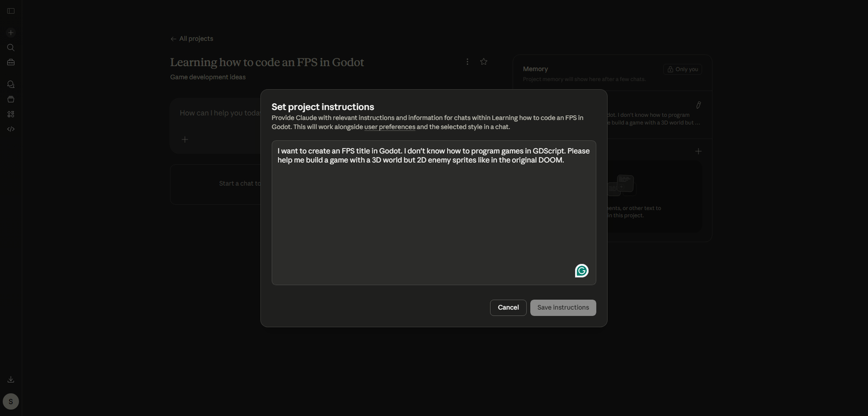Image resolution: width=868 pixels, height=416 pixels.
Task: Add project files with plus icon
Action: click(x=698, y=152)
